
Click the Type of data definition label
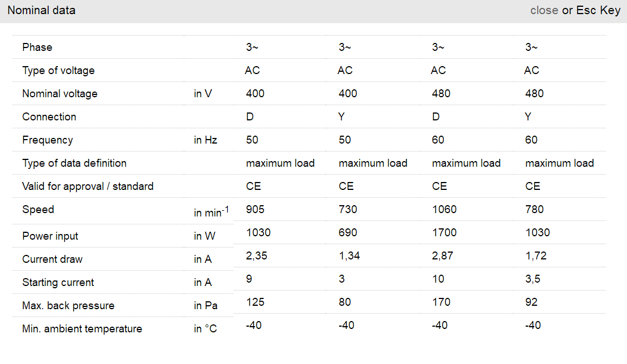click(74, 163)
